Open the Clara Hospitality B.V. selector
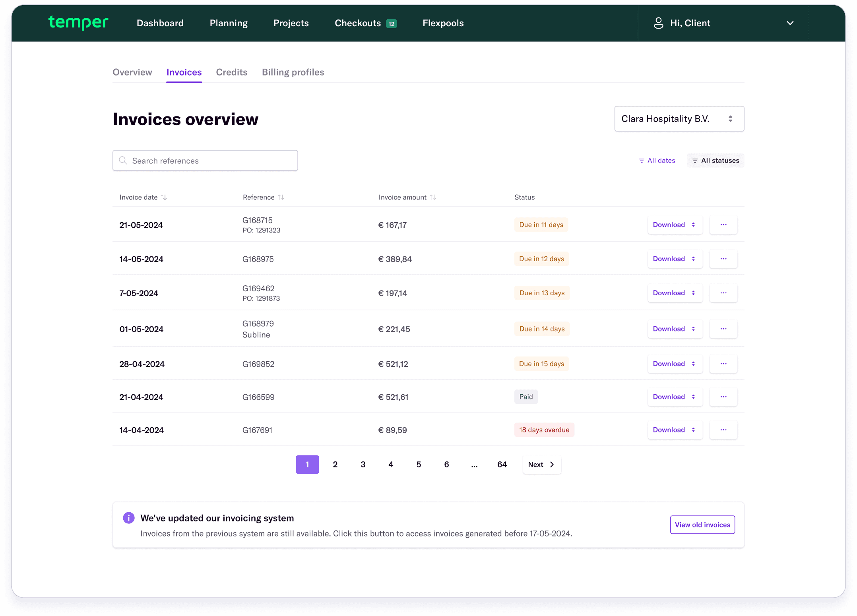Viewport: 857px width, 616px height. point(679,119)
